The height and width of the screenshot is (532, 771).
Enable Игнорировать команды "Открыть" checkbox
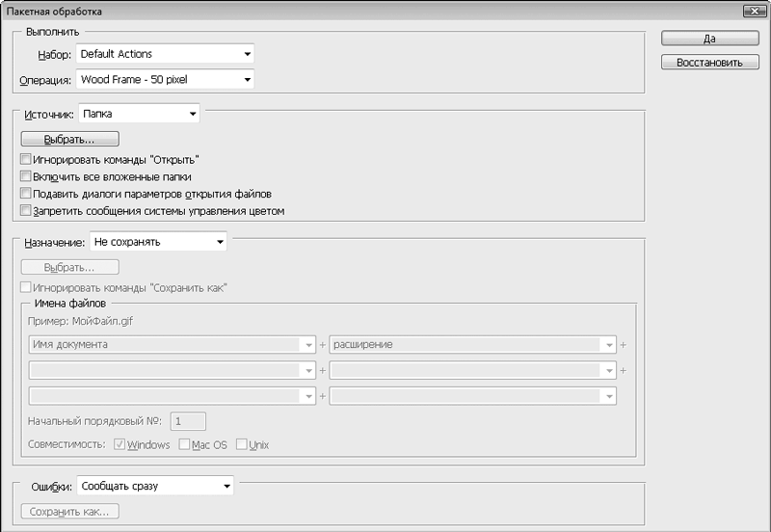click(26, 159)
